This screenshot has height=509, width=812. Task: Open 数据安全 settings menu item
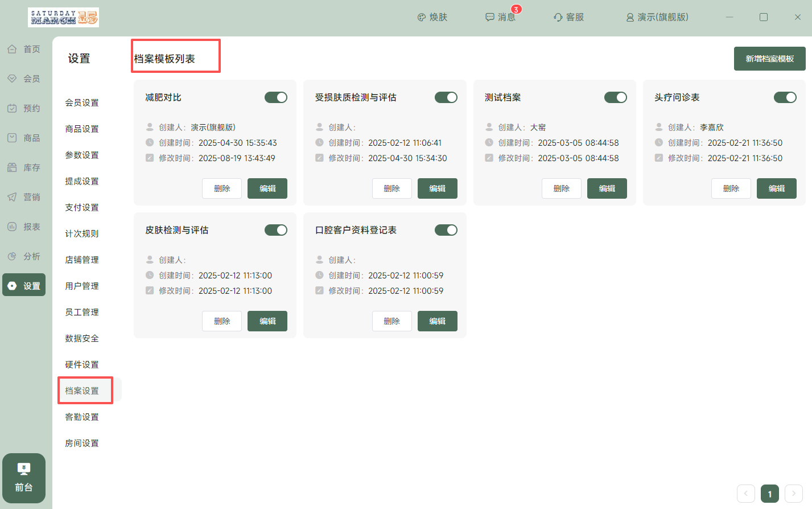click(x=82, y=338)
